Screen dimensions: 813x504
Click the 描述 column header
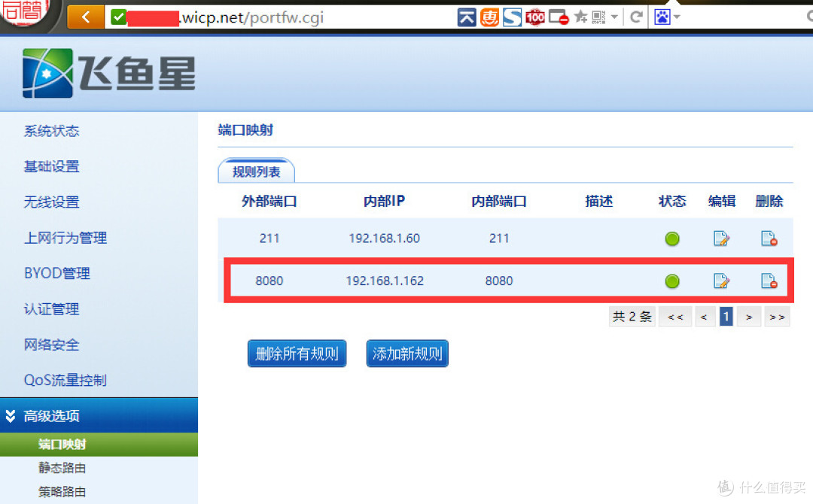click(x=599, y=201)
